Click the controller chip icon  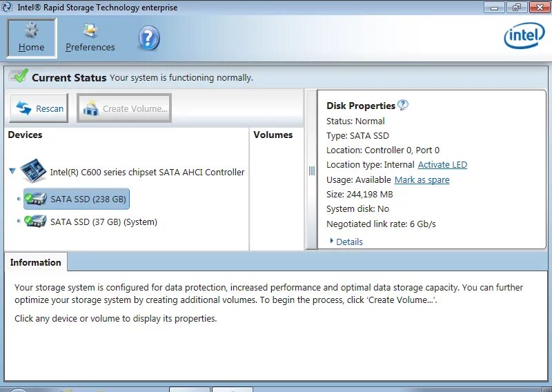click(33, 171)
